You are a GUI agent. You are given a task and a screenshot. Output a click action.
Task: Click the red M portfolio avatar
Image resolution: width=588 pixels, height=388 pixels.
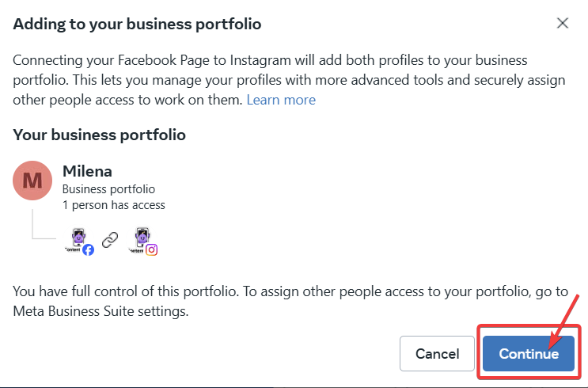tap(32, 181)
